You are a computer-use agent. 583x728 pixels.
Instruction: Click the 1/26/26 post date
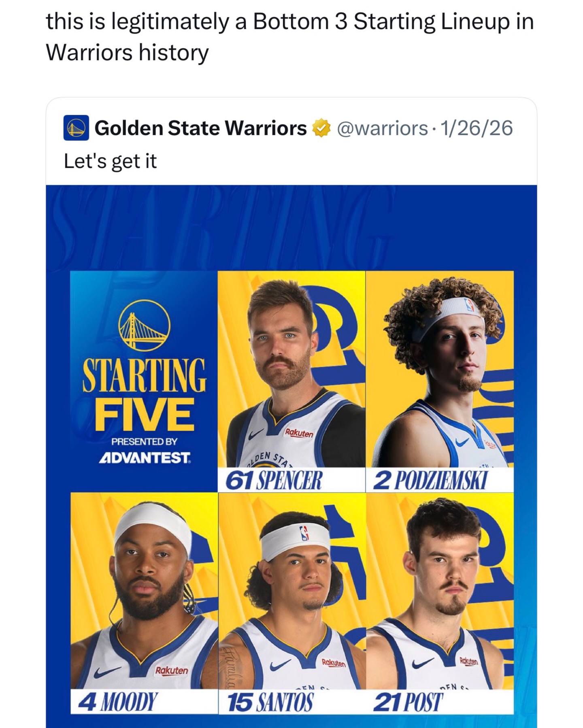point(477,128)
